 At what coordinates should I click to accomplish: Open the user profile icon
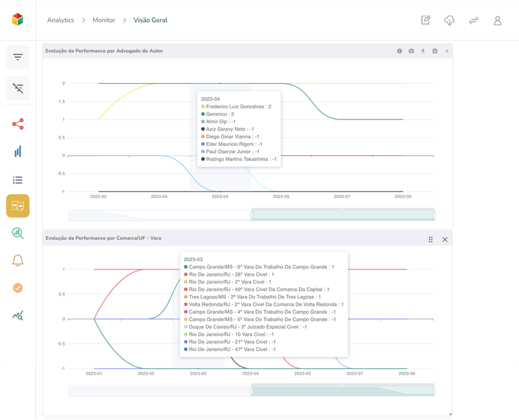(x=498, y=20)
